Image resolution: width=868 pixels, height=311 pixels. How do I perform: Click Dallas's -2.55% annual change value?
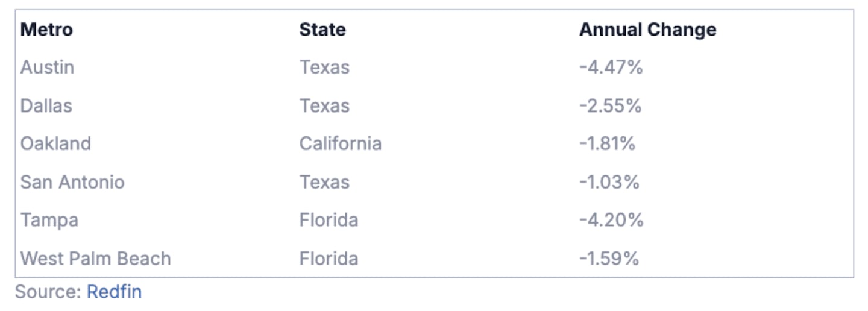610,106
